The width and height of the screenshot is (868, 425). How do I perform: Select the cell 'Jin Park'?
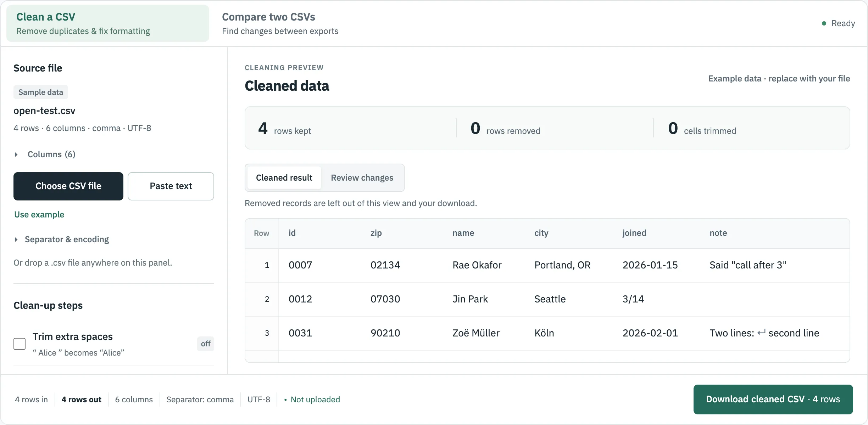tap(470, 299)
